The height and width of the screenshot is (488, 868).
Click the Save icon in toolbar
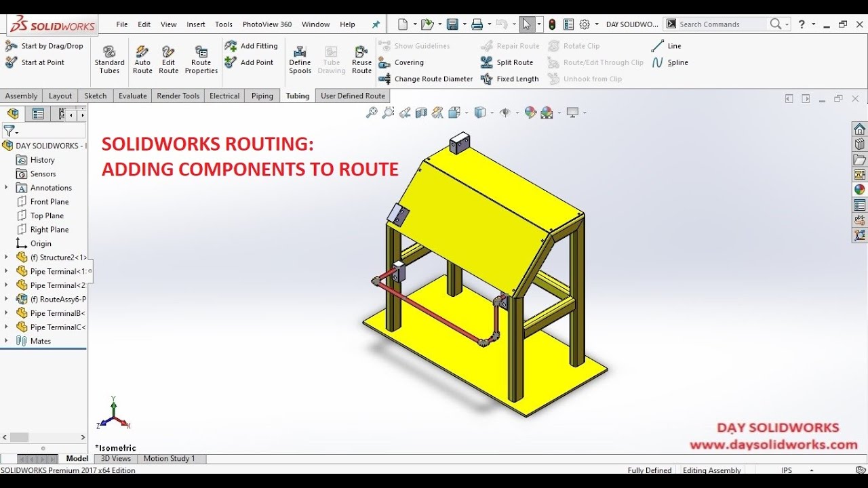point(452,24)
